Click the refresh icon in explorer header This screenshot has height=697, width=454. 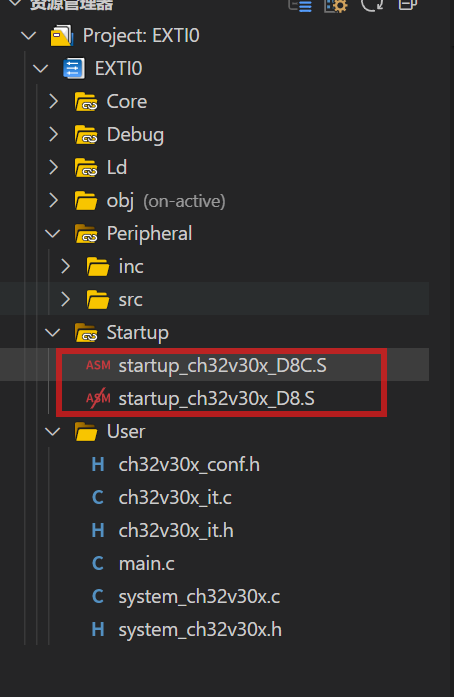[372, 4]
